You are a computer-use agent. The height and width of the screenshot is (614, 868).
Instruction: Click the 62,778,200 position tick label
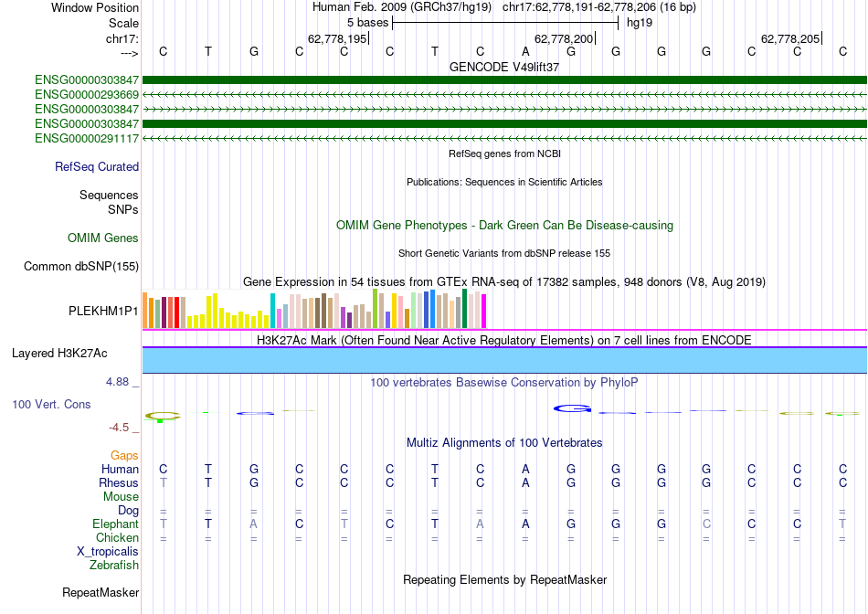tap(564, 38)
